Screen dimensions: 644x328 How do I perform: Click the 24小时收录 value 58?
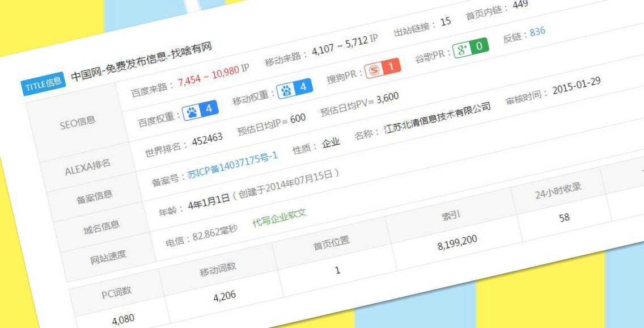pyautogui.click(x=564, y=217)
